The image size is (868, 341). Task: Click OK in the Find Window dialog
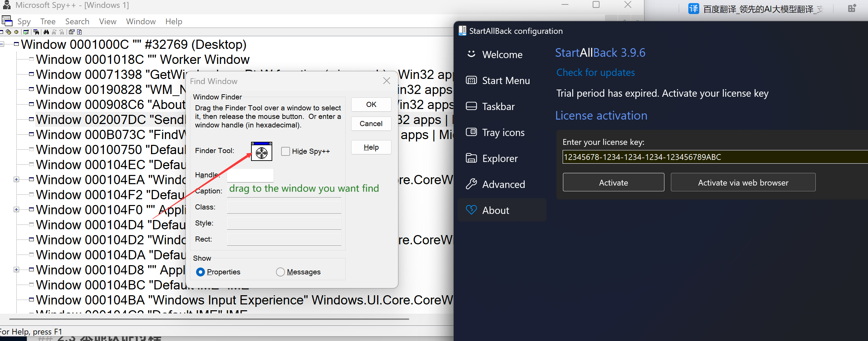tap(371, 105)
